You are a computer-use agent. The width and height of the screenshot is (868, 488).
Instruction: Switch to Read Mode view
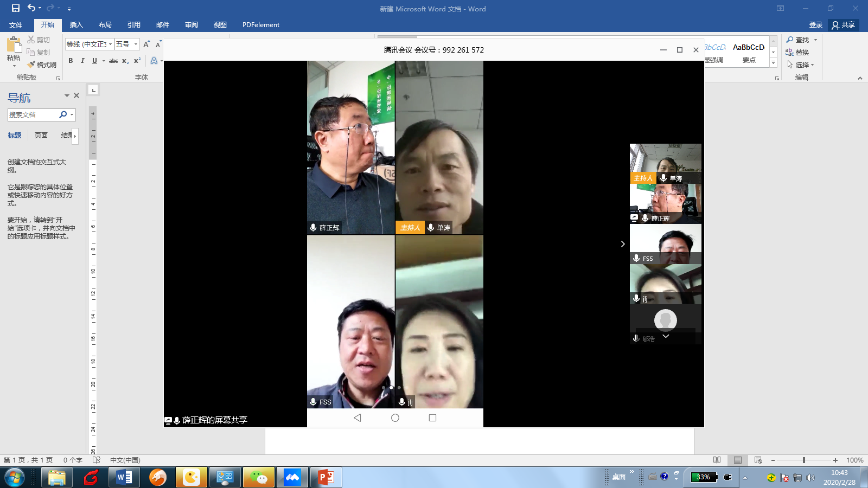point(717,460)
